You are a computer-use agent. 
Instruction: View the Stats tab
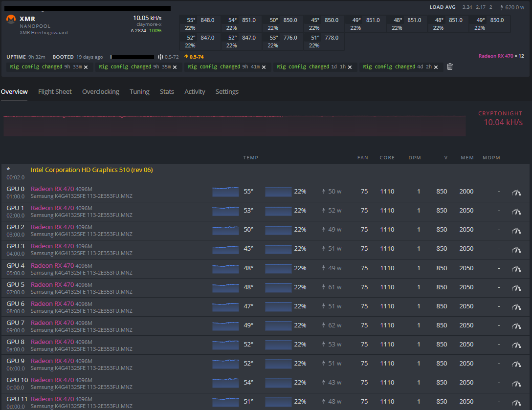[167, 91]
